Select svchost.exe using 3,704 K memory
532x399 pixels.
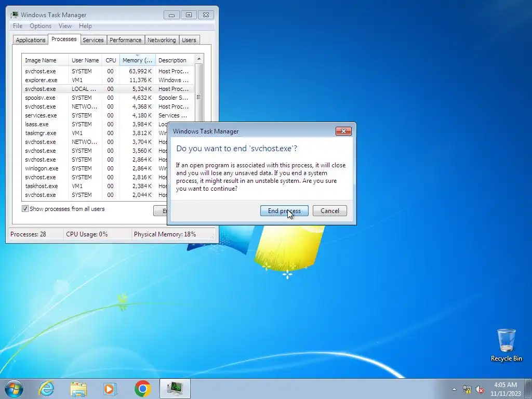pyautogui.click(x=95, y=142)
